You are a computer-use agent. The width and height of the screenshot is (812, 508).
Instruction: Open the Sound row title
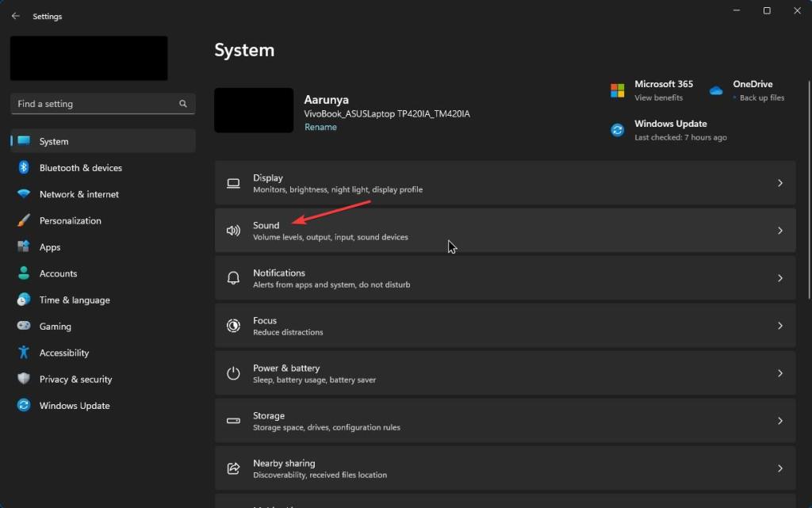(x=266, y=225)
